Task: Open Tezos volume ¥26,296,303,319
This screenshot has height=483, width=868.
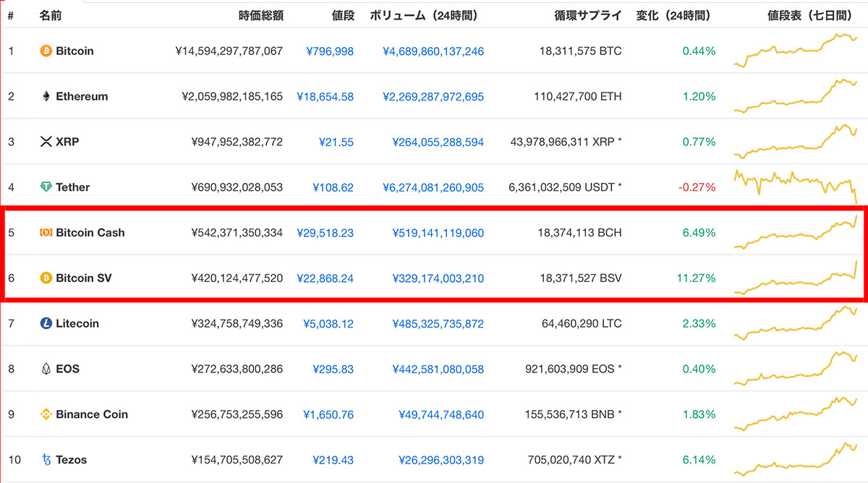Action: [x=441, y=460]
